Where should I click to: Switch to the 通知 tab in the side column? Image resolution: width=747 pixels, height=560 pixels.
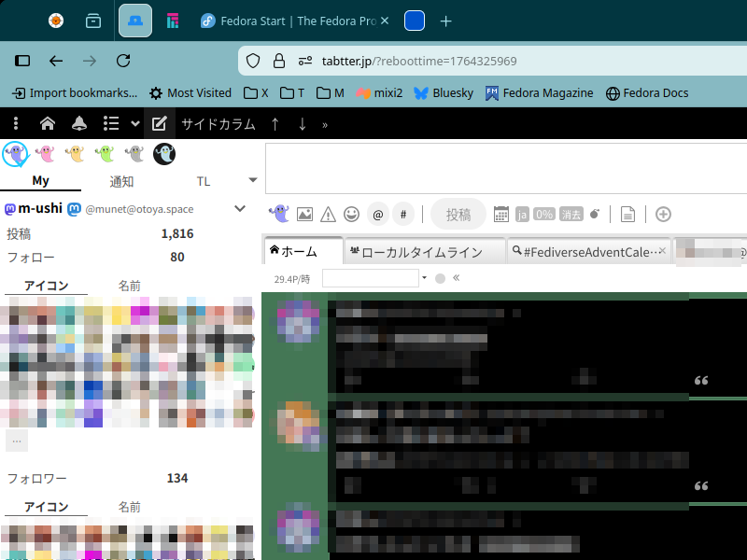point(122,181)
